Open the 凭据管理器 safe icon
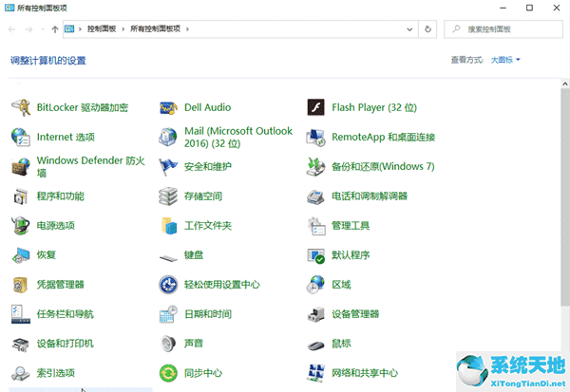Screen dimensions: 570x392 (x=21, y=285)
